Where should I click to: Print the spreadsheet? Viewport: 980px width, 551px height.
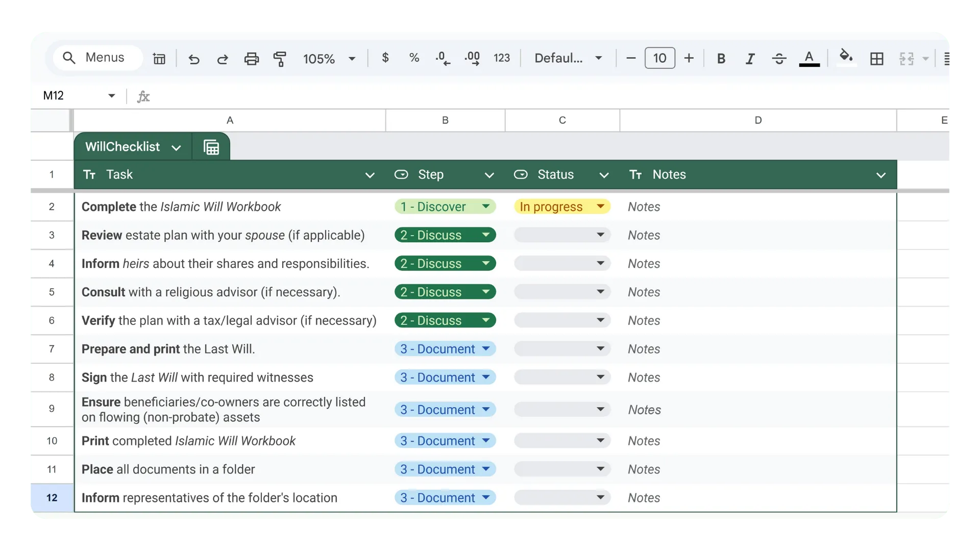pyautogui.click(x=252, y=59)
